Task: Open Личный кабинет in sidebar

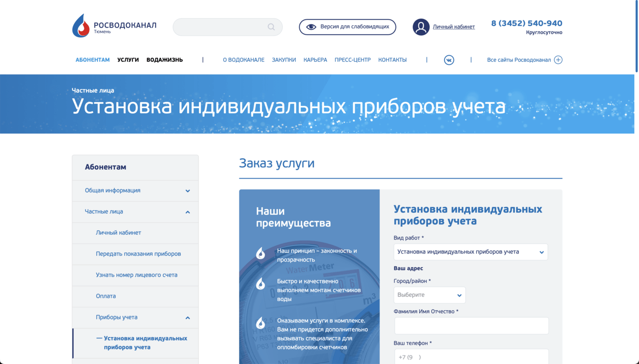Action: [118, 233]
